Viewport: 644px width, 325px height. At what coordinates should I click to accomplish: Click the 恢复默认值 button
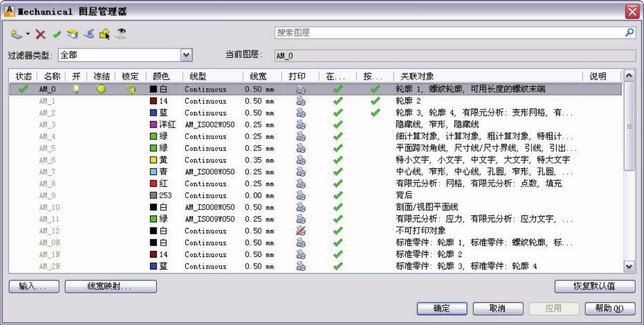[595, 286]
